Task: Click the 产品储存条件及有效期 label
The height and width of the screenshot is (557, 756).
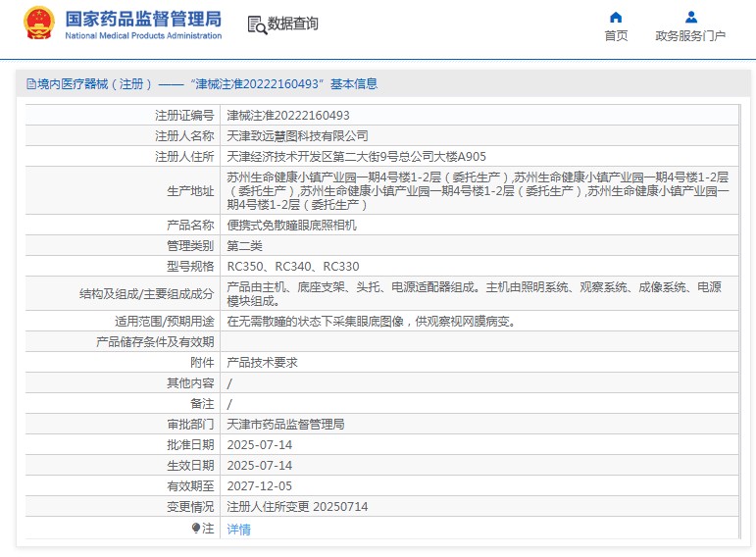Action: click(x=155, y=342)
